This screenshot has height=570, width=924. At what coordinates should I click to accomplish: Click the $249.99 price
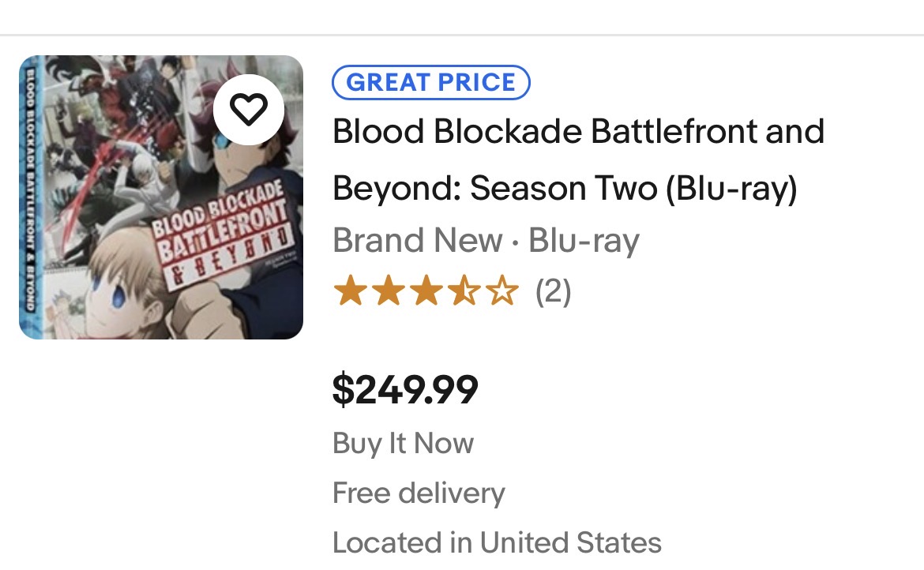point(405,390)
